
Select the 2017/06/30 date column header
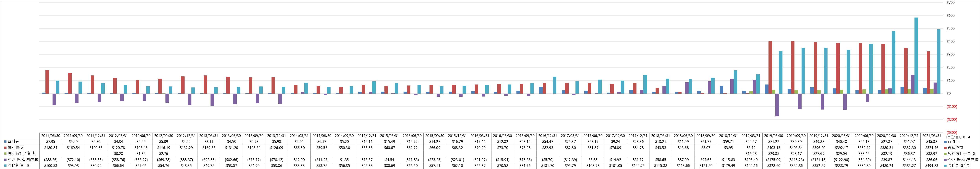pyautogui.click(x=593, y=136)
